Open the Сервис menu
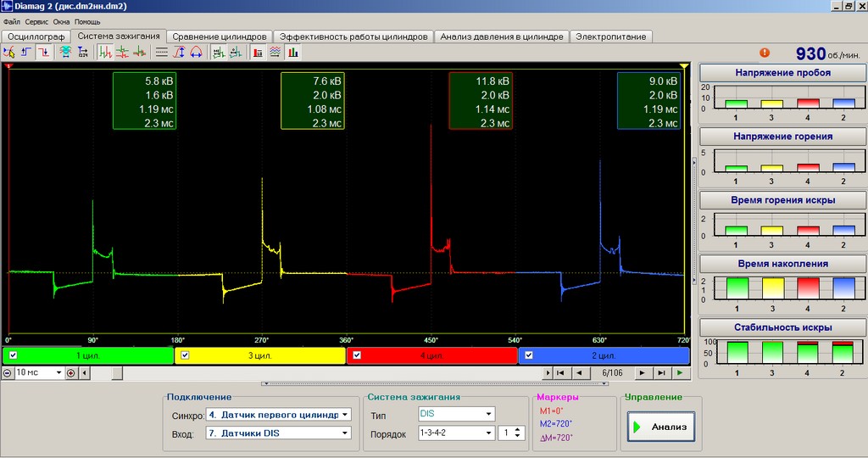 click(36, 22)
